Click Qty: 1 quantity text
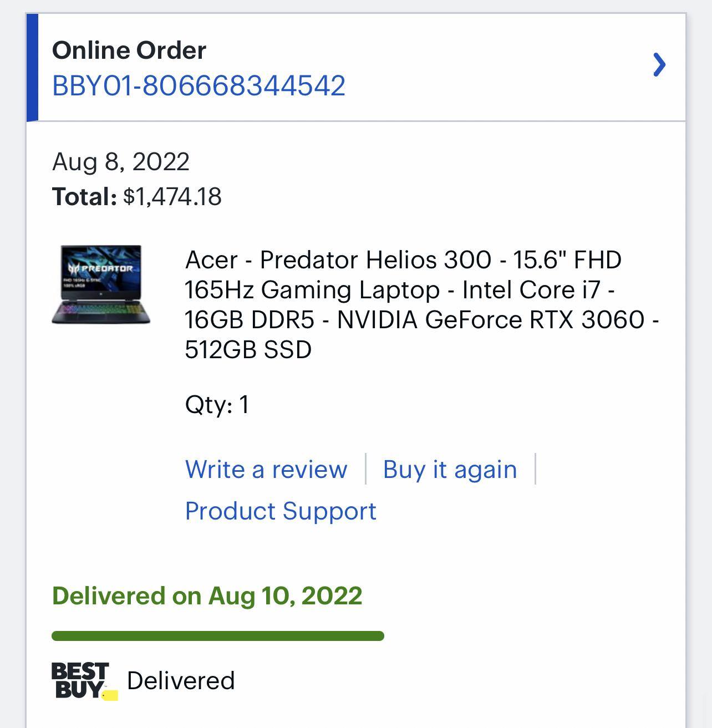Viewport: 712px width, 728px height. [217, 405]
